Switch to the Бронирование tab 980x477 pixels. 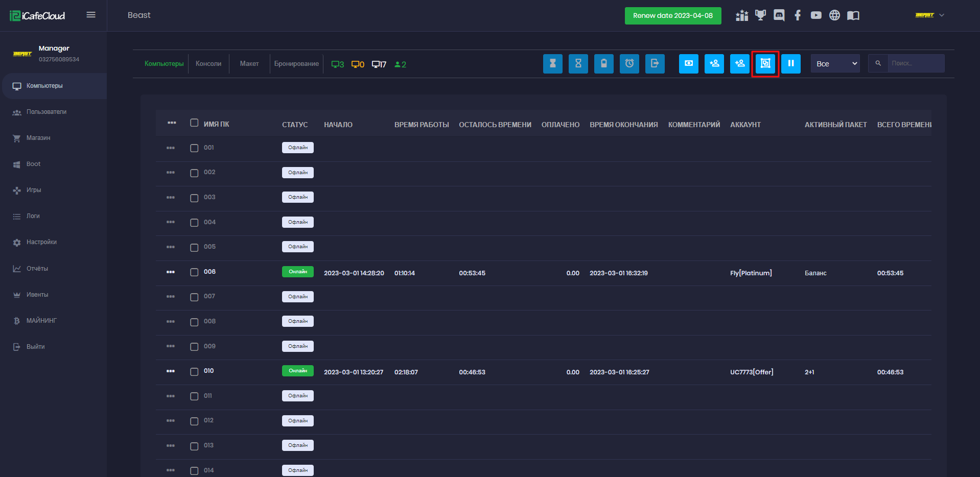(296, 64)
